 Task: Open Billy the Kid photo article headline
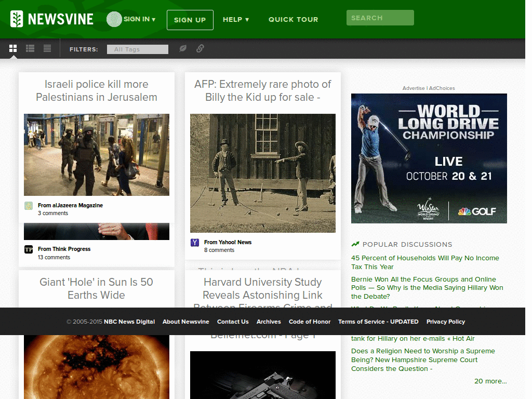(x=262, y=90)
